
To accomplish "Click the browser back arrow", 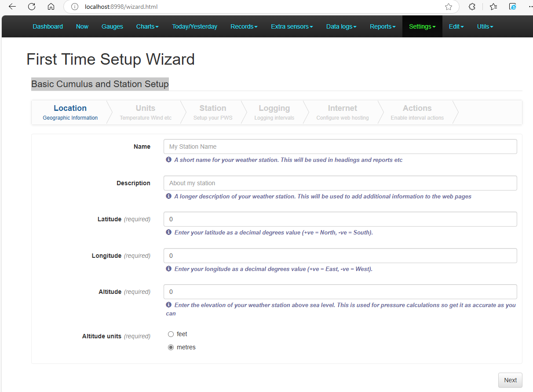I will point(12,7).
